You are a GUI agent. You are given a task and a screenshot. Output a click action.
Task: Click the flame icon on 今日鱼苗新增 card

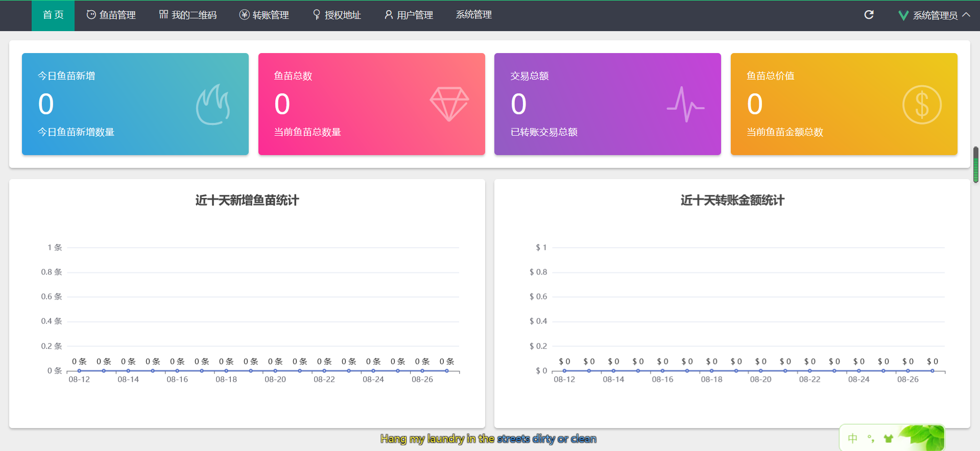(213, 105)
